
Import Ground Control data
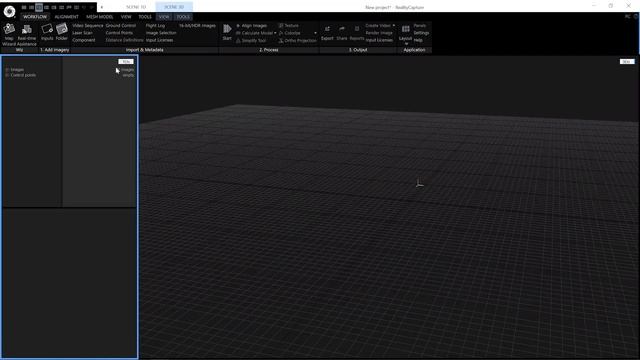tap(121, 25)
